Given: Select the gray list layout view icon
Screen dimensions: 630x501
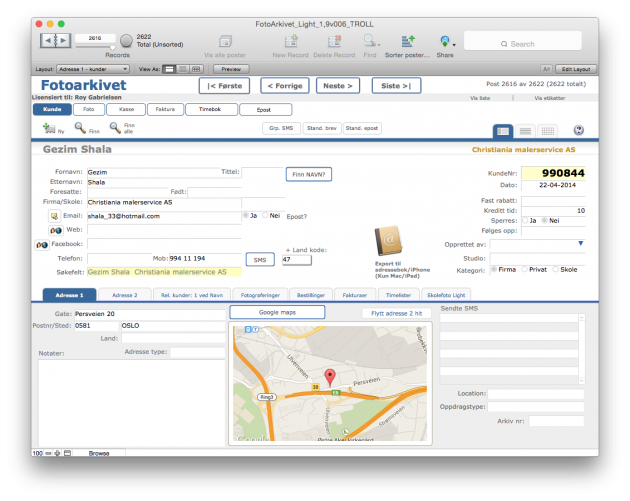Looking at the screenshot, I should [525, 131].
